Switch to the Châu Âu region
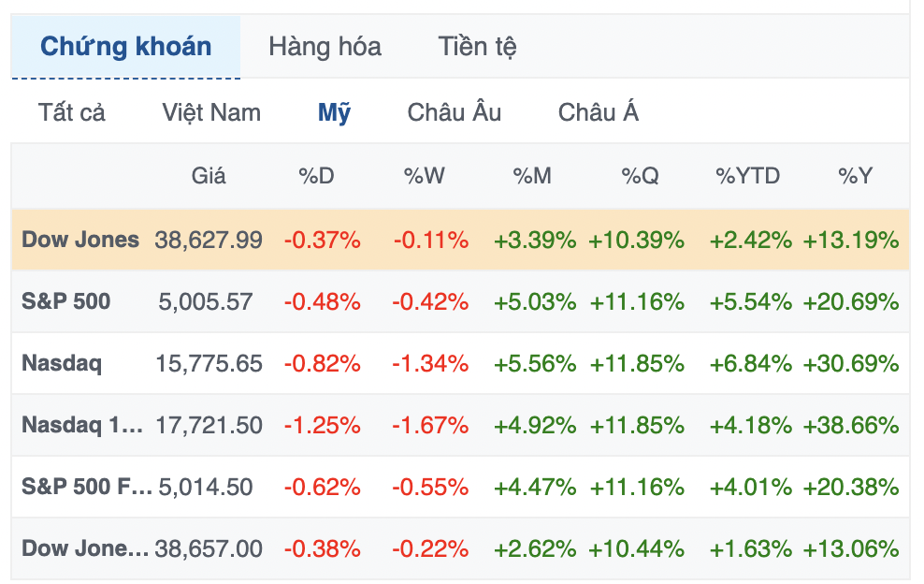924x584 pixels. pyautogui.click(x=455, y=113)
